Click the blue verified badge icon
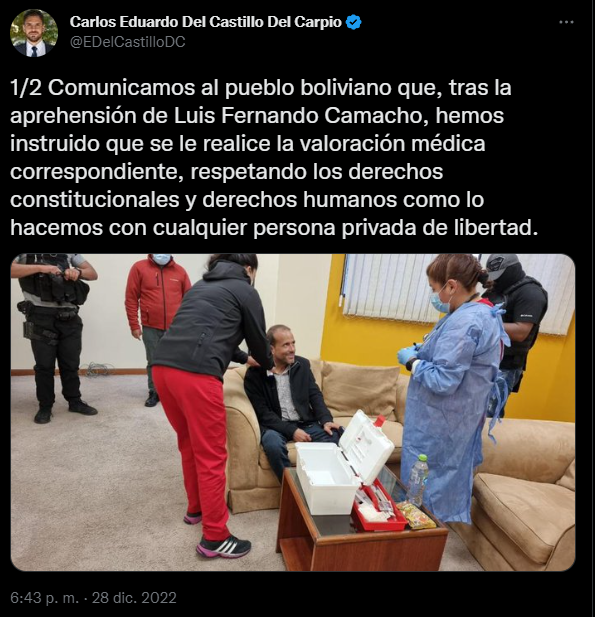Viewport: 595px width, 617px height. point(353,22)
